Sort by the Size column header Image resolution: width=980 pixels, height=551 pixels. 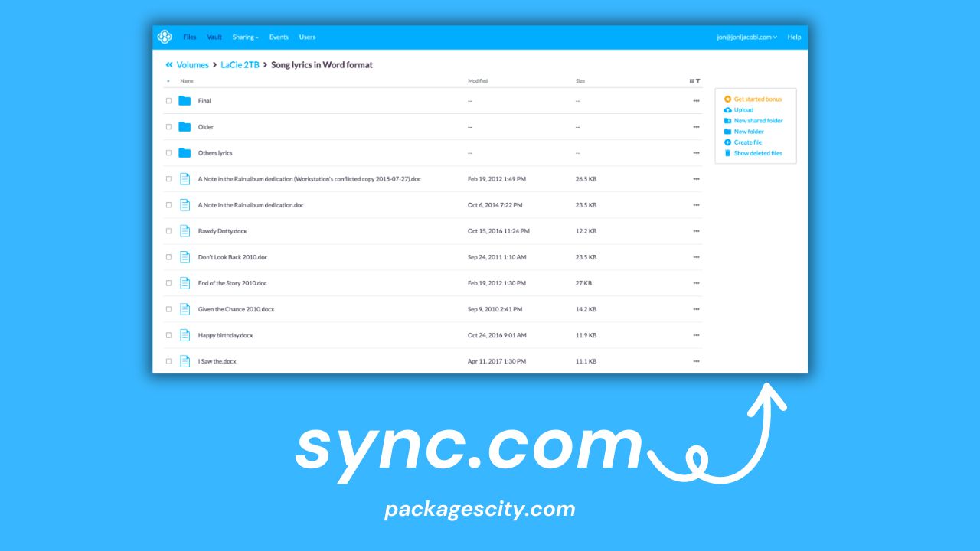click(580, 81)
